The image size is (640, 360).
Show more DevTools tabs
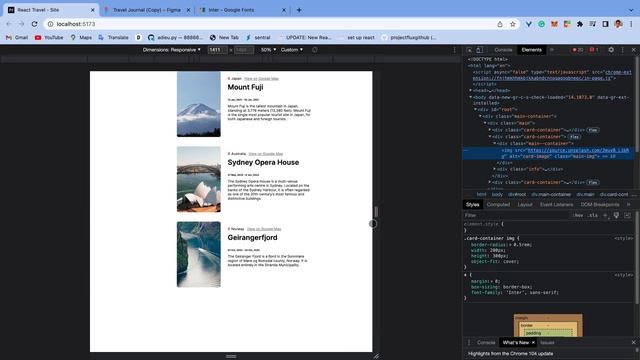pos(551,50)
